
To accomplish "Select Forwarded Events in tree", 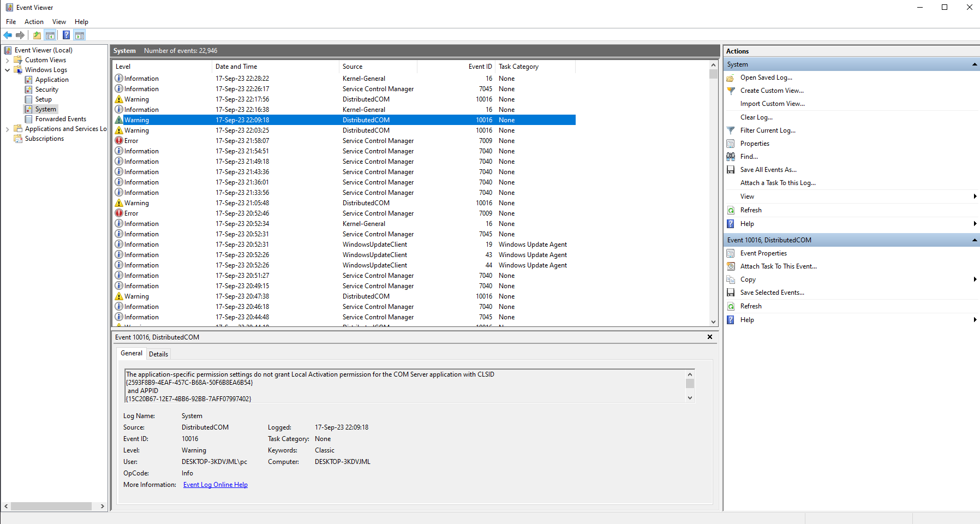I will point(61,119).
